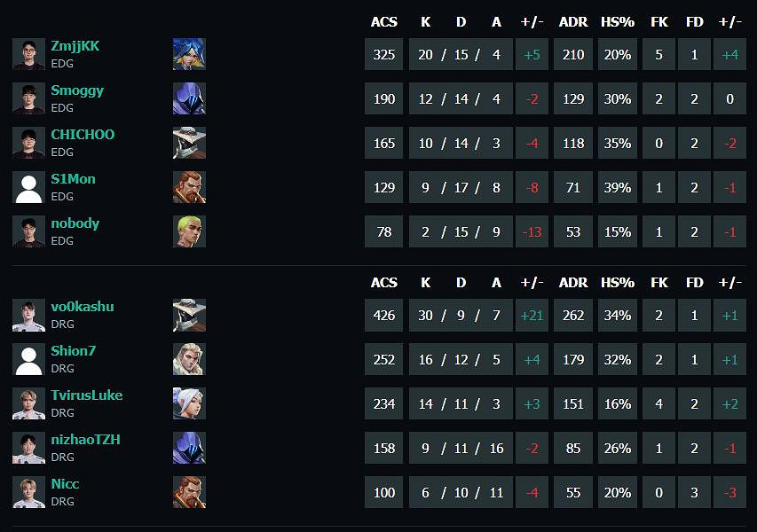Select the Breach agent portrait for S1Mon
Viewport: 757px width, 532px height.
point(189,186)
